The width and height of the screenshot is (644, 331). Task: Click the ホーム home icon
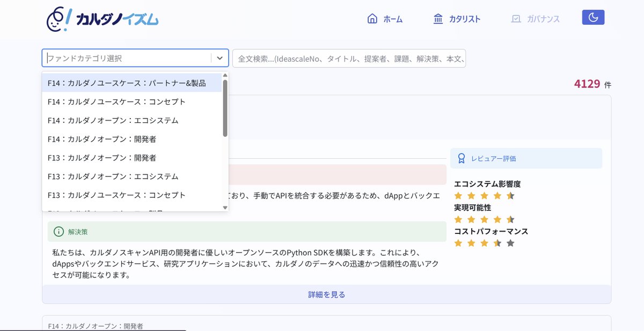(x=372, y=17)
